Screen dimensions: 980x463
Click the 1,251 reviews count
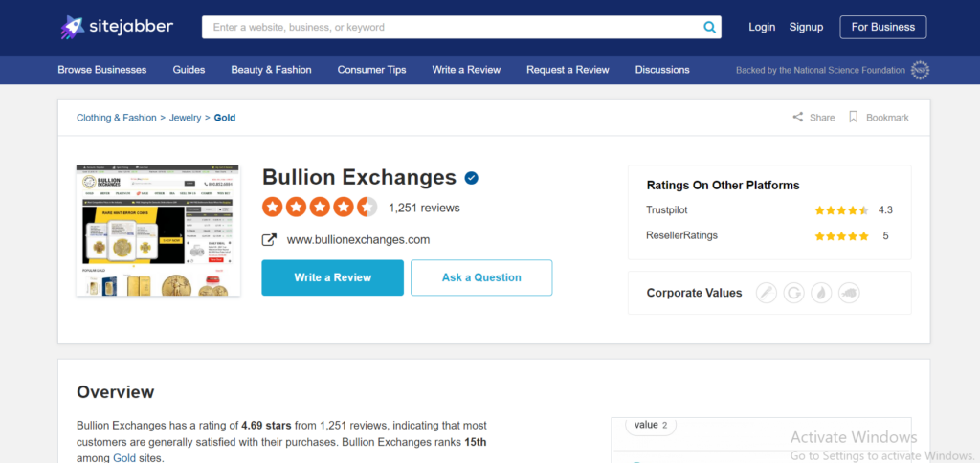[x=424, y=208]
